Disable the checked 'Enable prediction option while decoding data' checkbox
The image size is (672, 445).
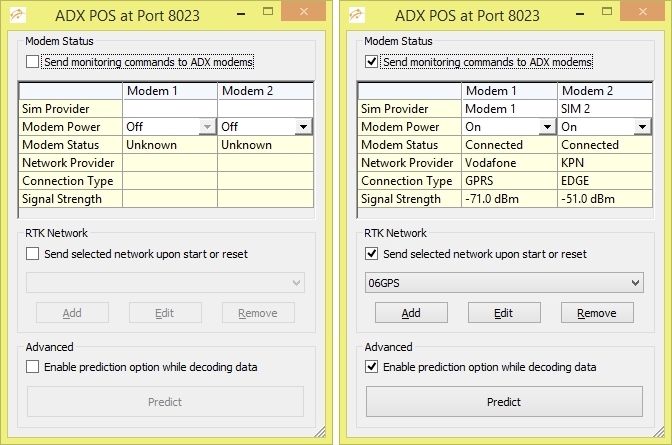[373, 367]
